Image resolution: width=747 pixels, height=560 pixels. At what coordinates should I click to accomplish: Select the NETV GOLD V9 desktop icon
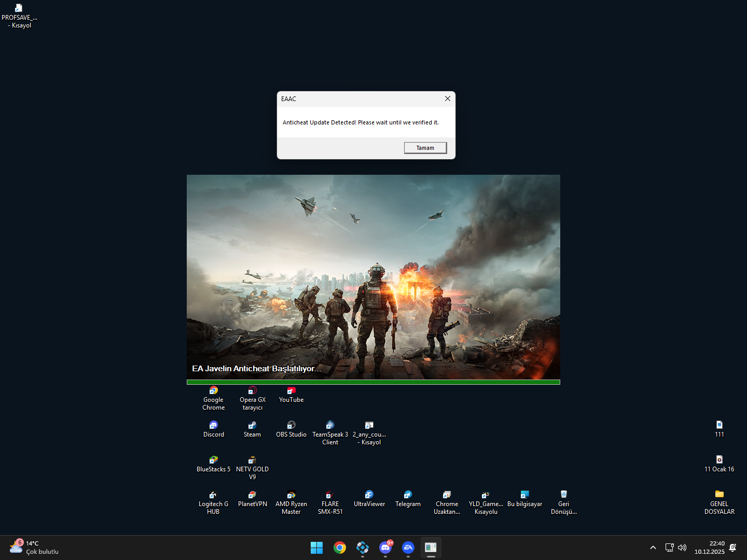click(252, 468)
